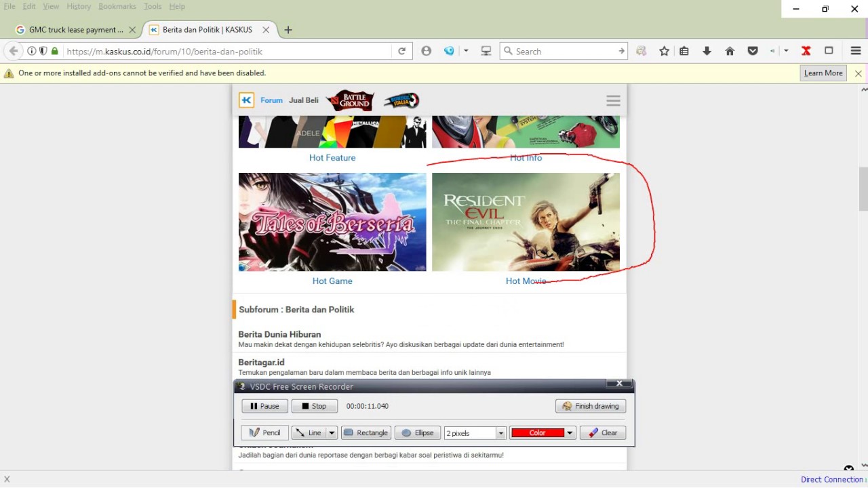Expand the dropdown next to globe icon
This screenshot has height=488, width=868.
[x=466, y=51]
